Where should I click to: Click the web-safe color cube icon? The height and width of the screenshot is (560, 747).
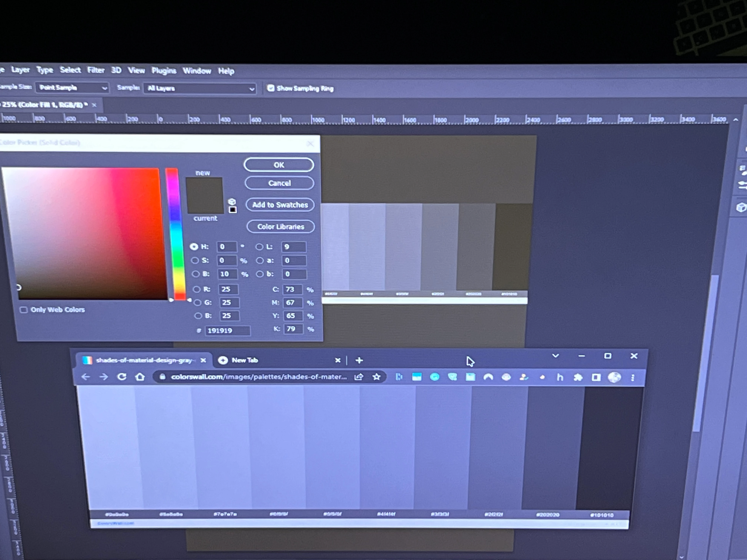tap(232, 201)
